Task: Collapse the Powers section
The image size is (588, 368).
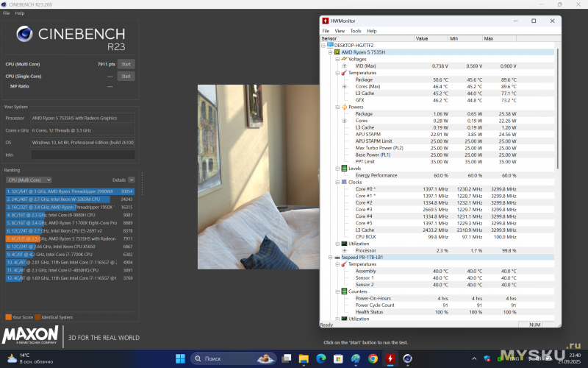Action: pos(337,107)
